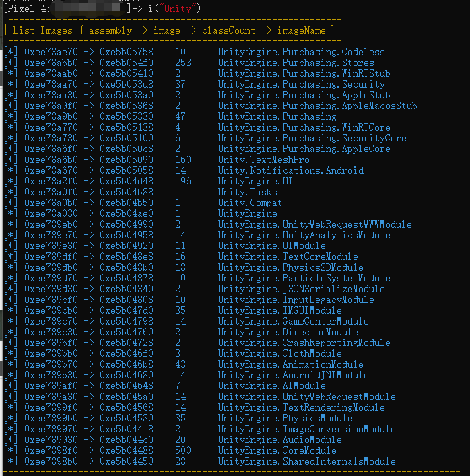Click image name UnityEngine.TextRenderingModule
Viewport: 470px width, 476px height.
301,407
